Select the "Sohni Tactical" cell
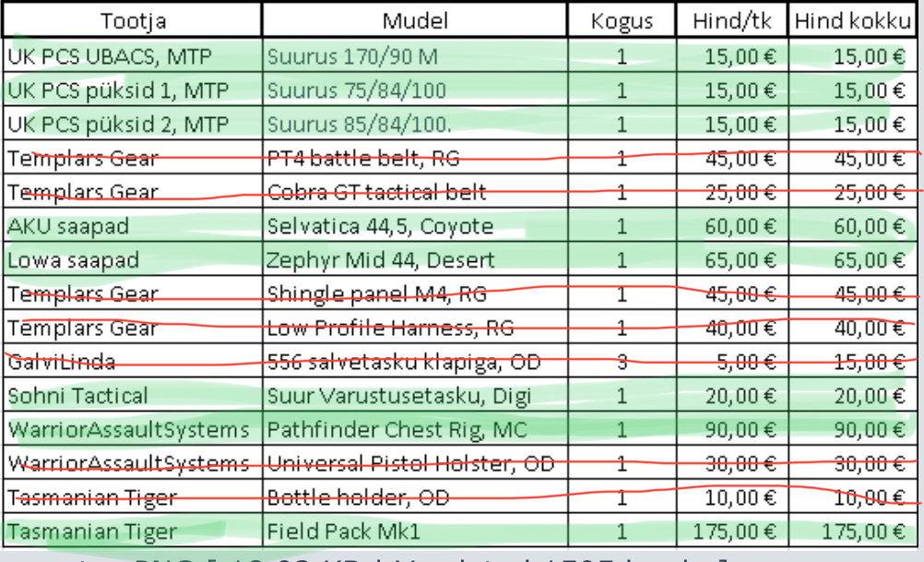The width and height of the screenshot is (924, 562). (77, 396)
